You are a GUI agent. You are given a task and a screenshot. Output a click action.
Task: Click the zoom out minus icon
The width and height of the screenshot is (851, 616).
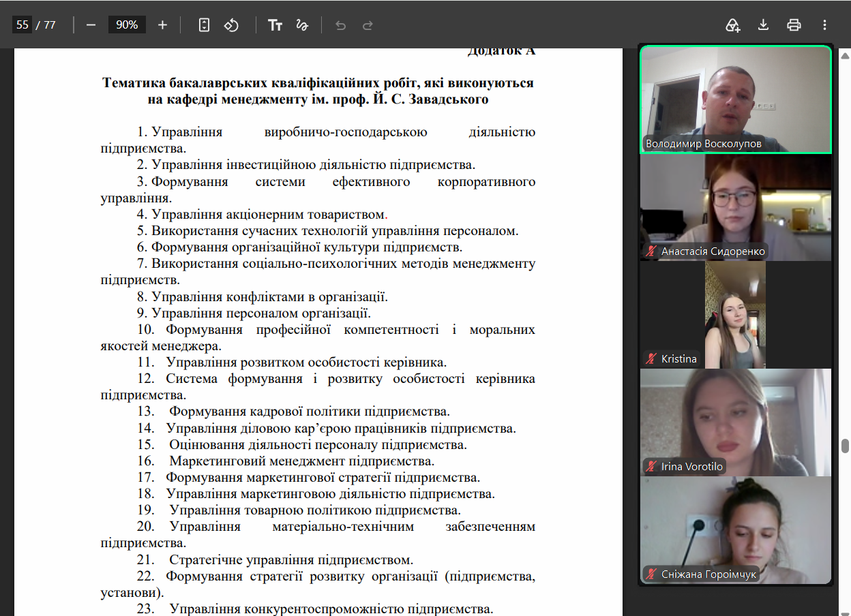91,25
